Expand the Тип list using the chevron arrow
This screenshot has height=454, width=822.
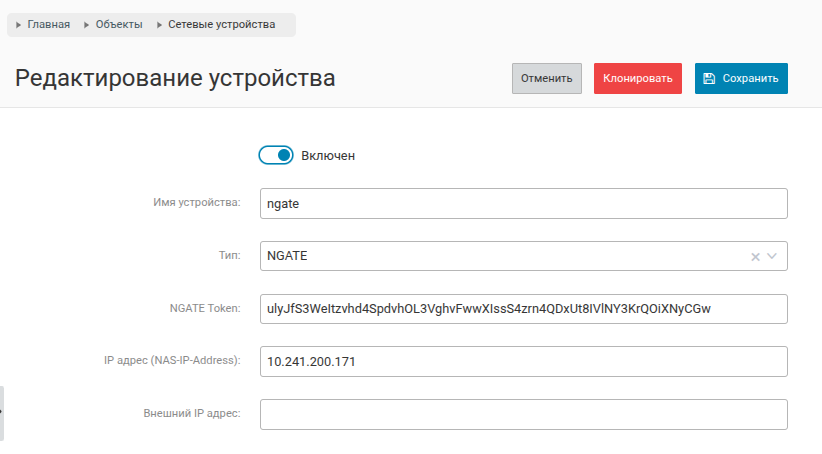tap(773, 257)
